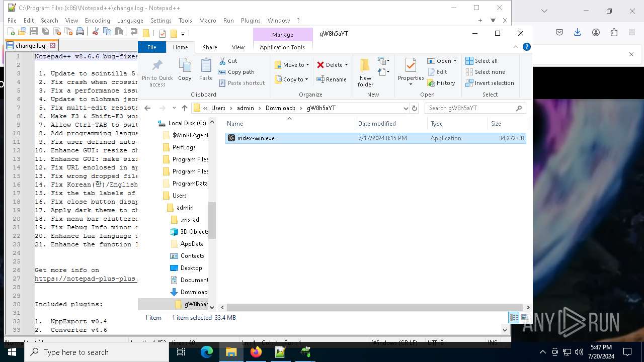This screenshot has width=644, height=362.
Task: Select ProgramData folder in tree
Action: tap(185, 184)
